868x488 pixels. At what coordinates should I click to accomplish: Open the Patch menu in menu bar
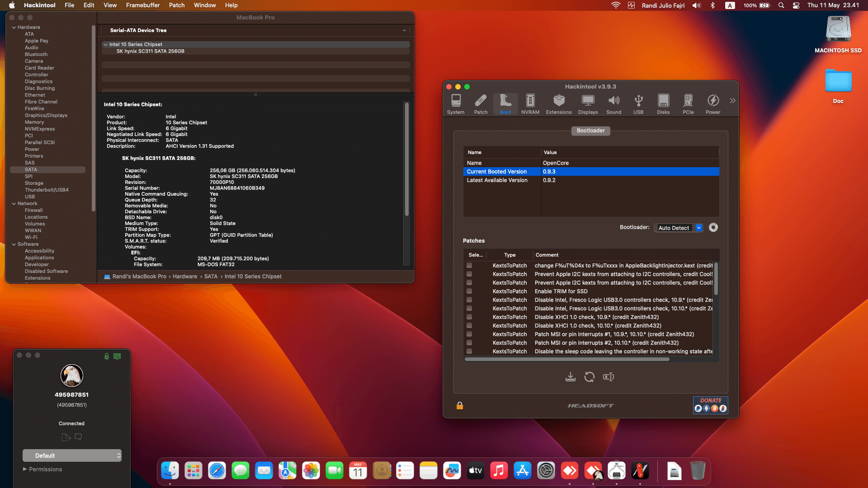177,5
